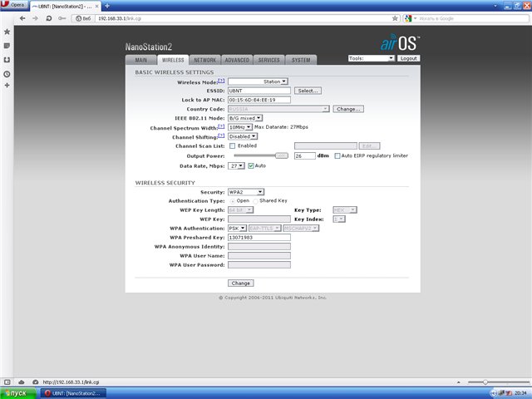The image size is (532, 399).
Task: Close the UBNT NanoStation2 browser tab
Action: 96,6
